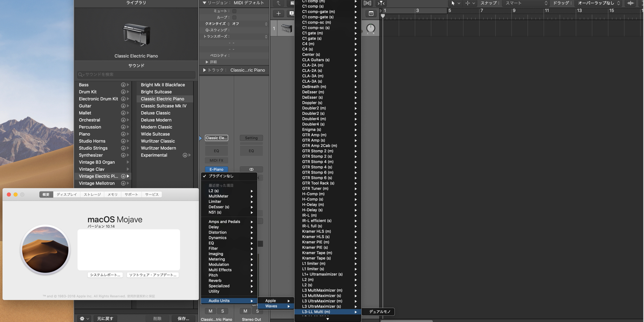
Task: Click the add new track plus button
Action: pos(278,13)
